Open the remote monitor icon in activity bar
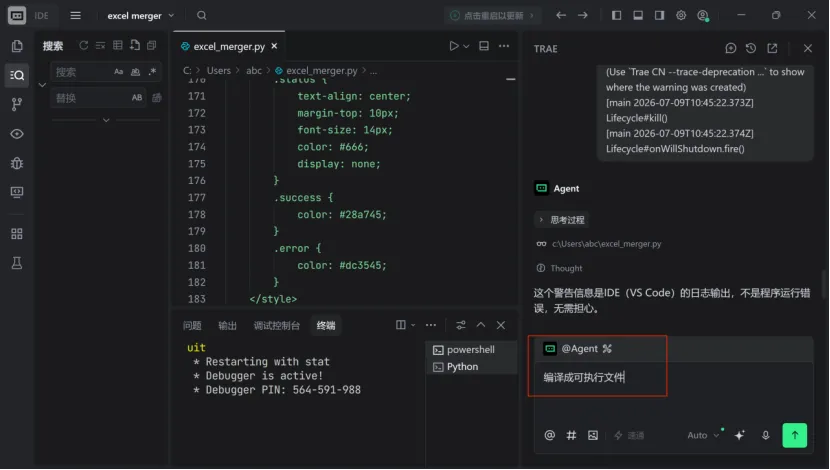This screenshot has width=830, height=470. tap(17, 192)
